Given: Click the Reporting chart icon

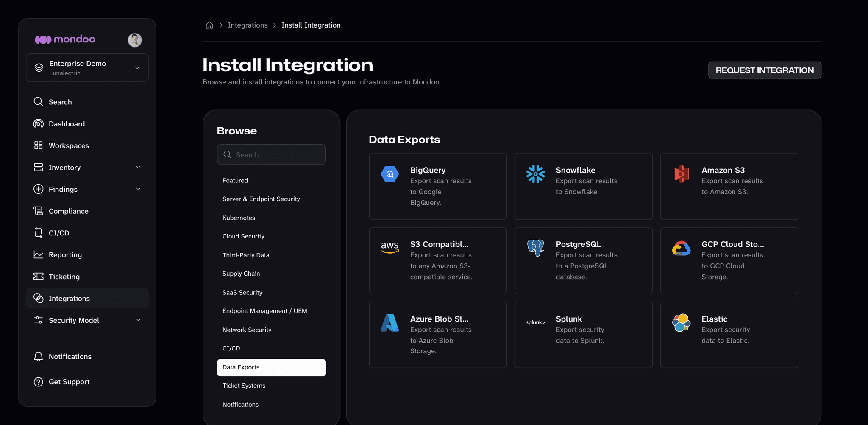Looking at the screenshot, I should [38, 254].
